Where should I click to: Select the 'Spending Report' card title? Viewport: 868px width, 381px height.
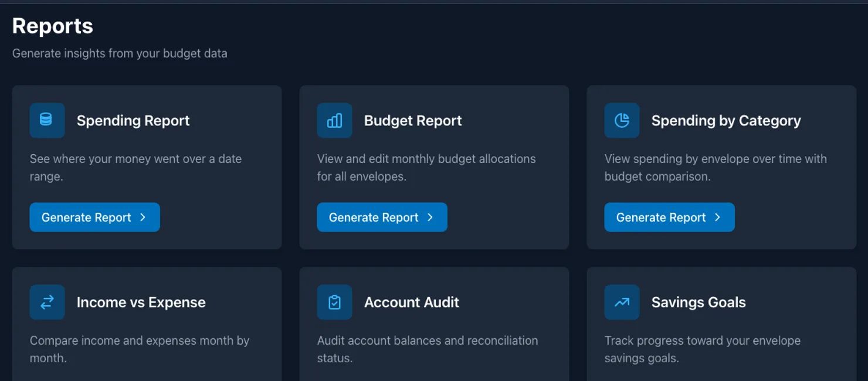point(133,121)
